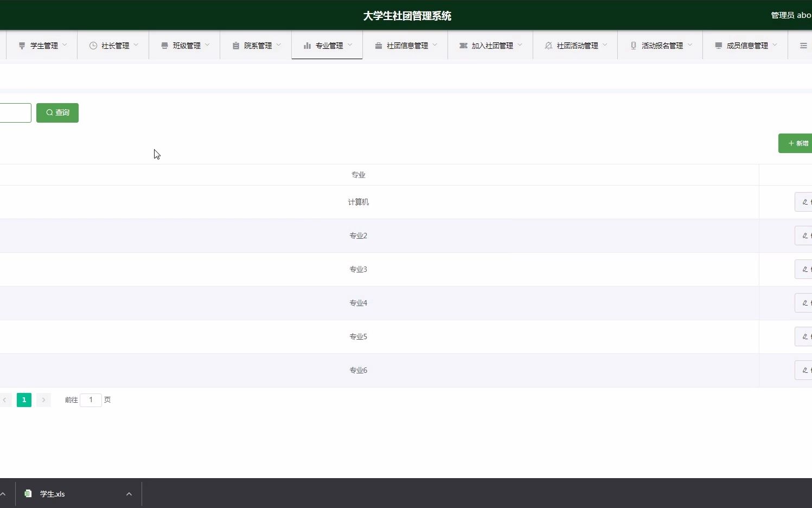The height and width of the screenshot is (508, 812).
Task: Open the 活动报名管理 menu
Action: coord(660,45)
